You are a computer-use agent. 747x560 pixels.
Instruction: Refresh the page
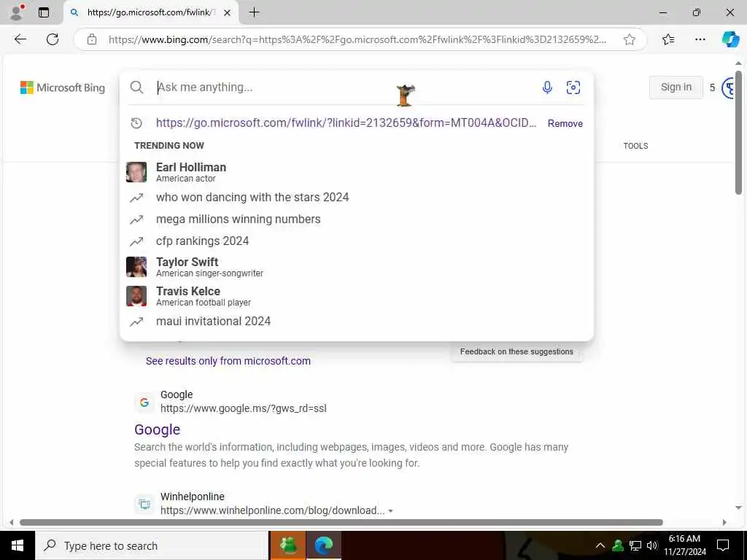(53, 39)
